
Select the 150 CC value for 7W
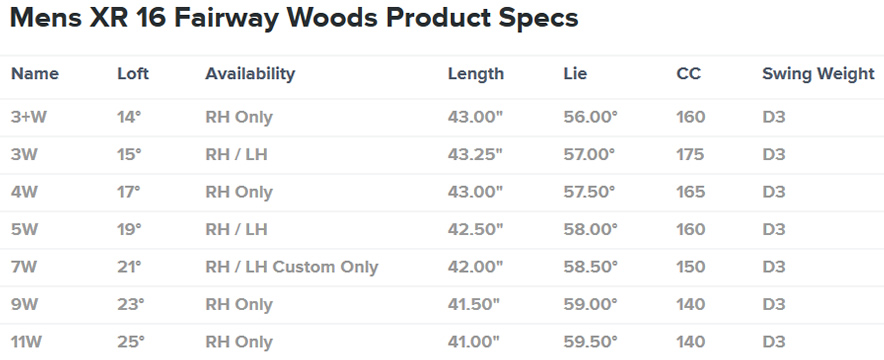[691, 267]
